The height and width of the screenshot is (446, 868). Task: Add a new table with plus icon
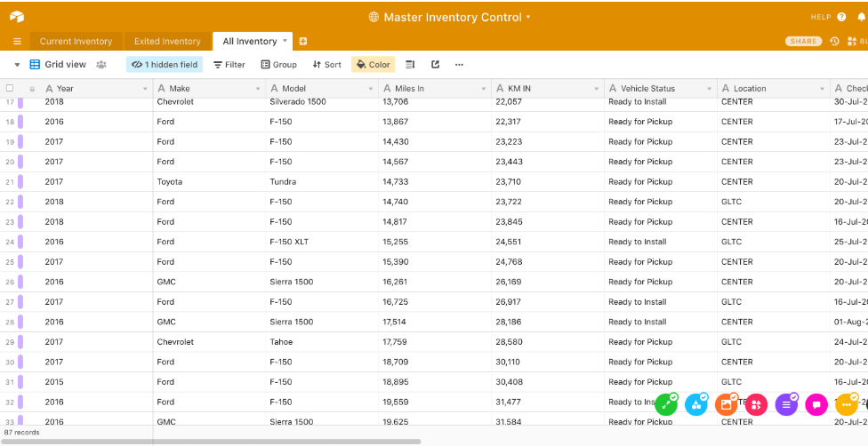click(302, 42)
